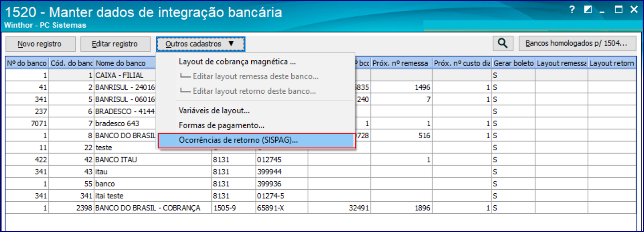This screenshot has width=644, height=232.
Task: Click bank number cell 7071
Action: point(27,124)
